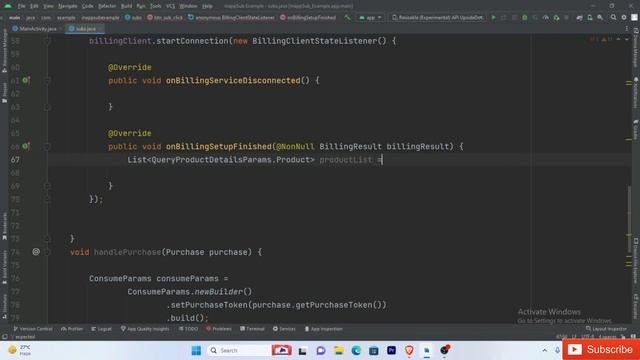Click the Sync Project with Gradle icon
Screen dimensions: 640x360
click(x=579, y=18)
